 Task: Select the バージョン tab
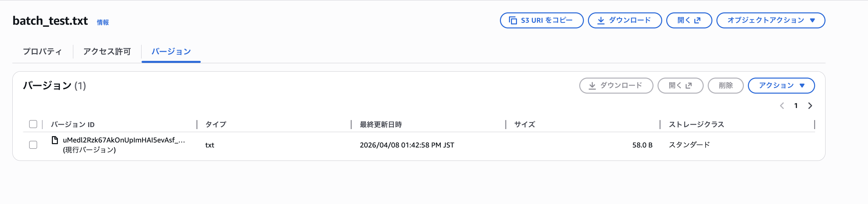point(171,52)
